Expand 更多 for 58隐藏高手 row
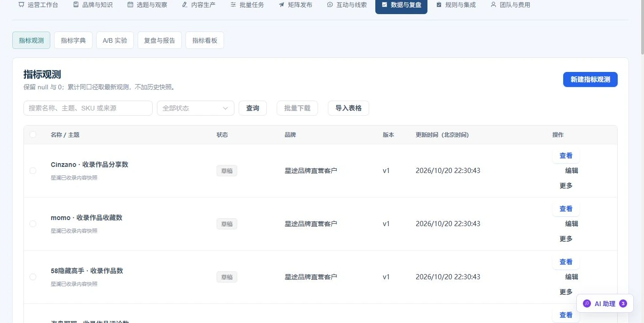This screenshot has height=323, width=644. click(566, 292)
